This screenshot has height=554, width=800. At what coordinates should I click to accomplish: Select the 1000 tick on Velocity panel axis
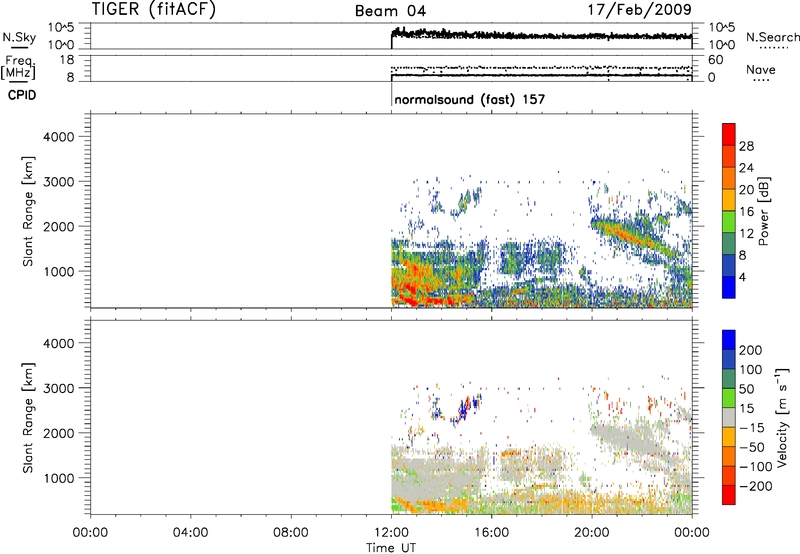[59, 478]
